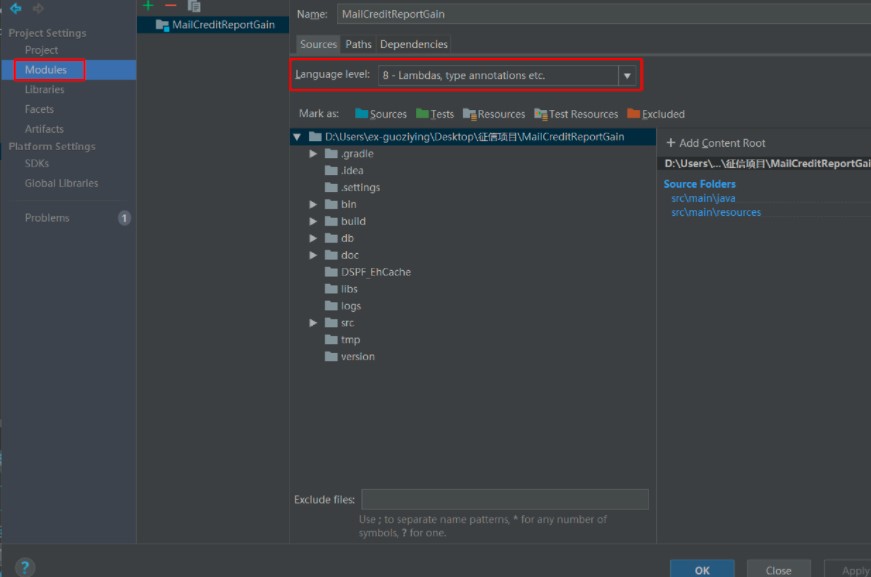This screenshot has height=577, width=871.
Task: Open the Language level dropdown
Action: (x=627, y=75)
